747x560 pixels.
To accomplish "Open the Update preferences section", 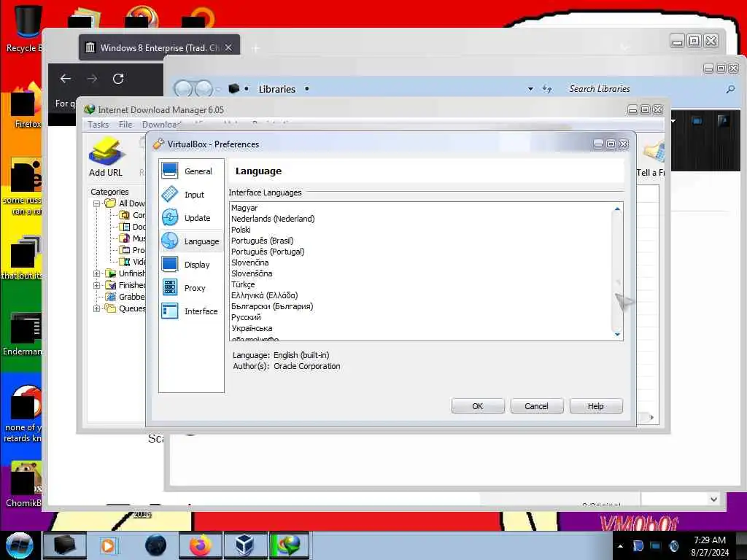I will coord(191,217).
